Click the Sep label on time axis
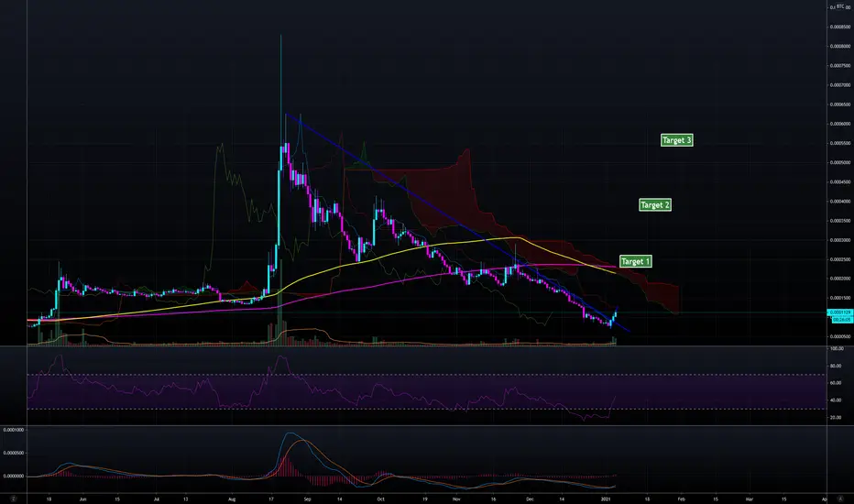 point(307,499)
